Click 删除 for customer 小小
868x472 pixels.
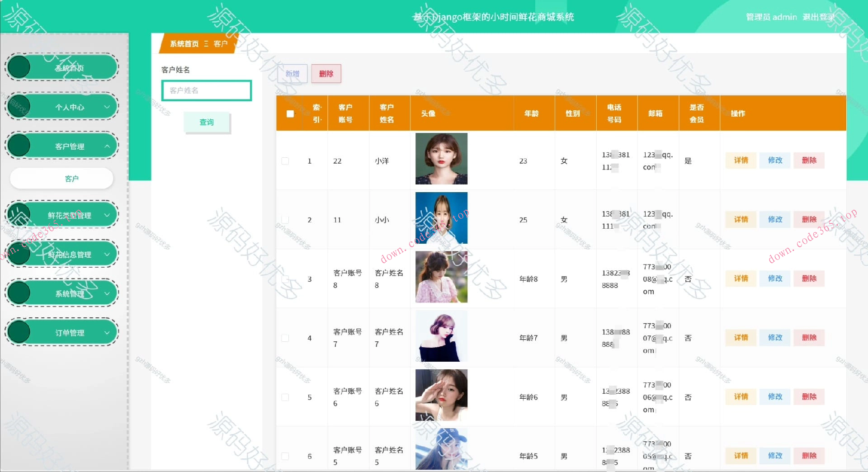(809, 219)
